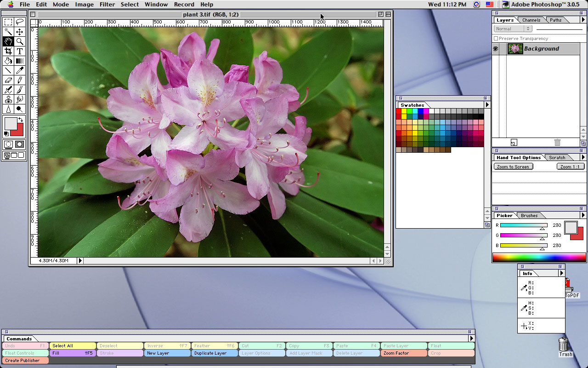Open the Layers palette menu arrow

[583, 20]
